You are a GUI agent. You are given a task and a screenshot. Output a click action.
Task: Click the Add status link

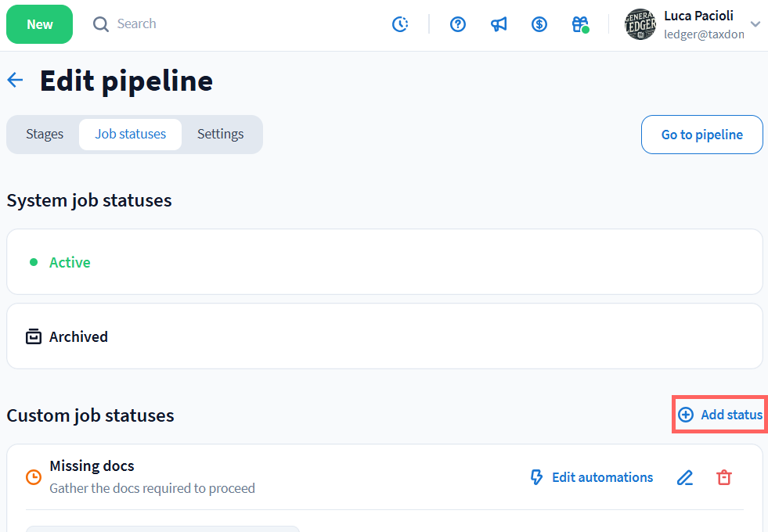[x=720, y=415]
